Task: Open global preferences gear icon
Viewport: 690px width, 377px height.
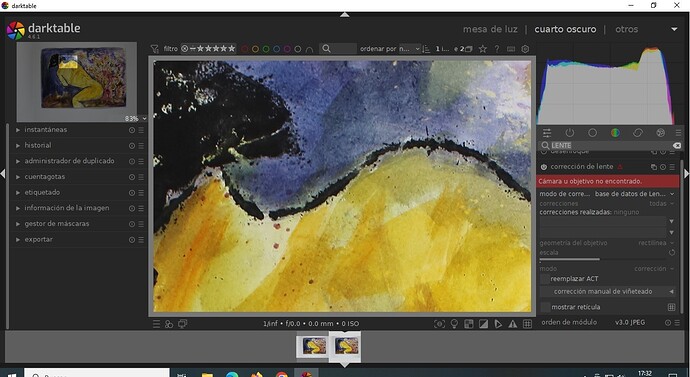Action: tap(525, 49)
